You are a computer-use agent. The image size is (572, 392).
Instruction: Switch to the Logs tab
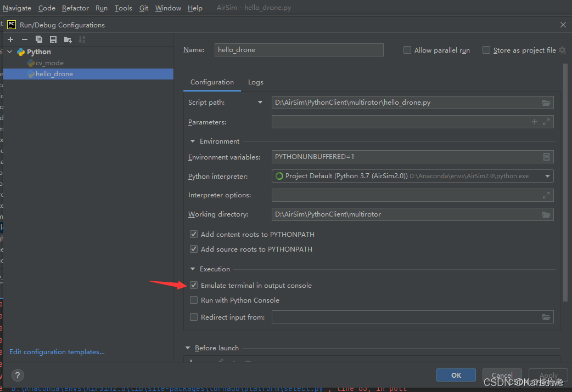click(x=255, y=82)
